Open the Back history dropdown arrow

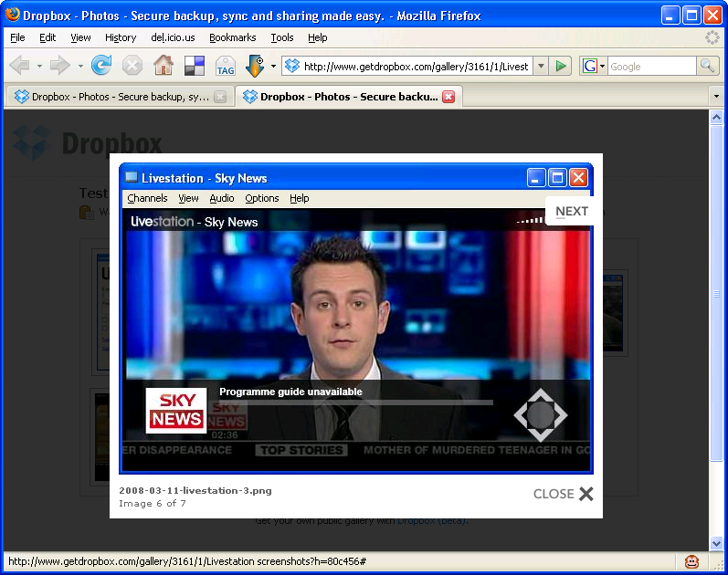click(x=39, y=66)
